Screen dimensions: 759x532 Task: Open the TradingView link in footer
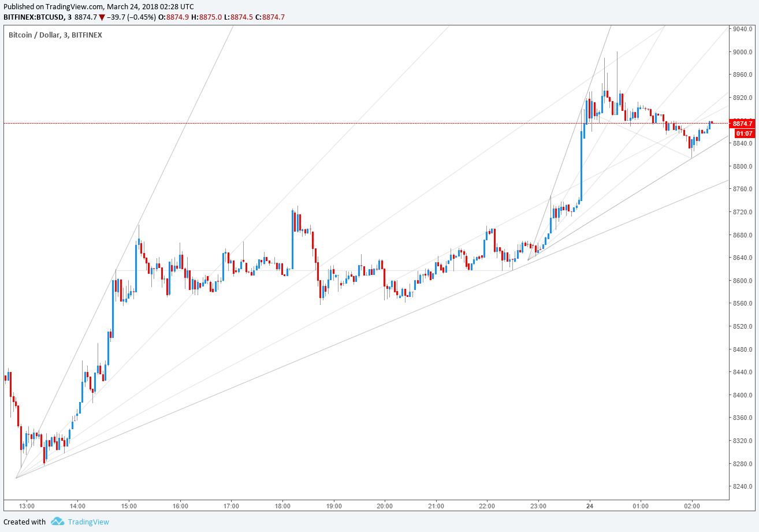[88, 522]
